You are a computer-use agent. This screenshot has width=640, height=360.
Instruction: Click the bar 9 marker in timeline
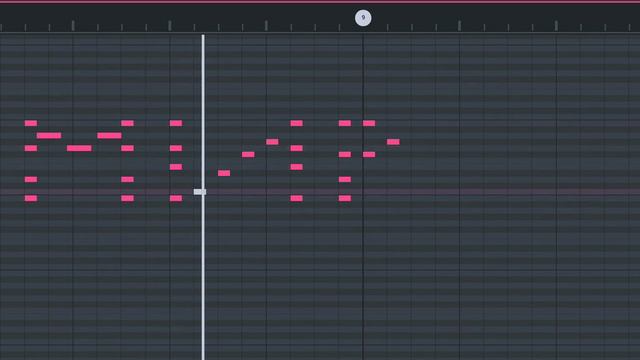tap(363, 18)
